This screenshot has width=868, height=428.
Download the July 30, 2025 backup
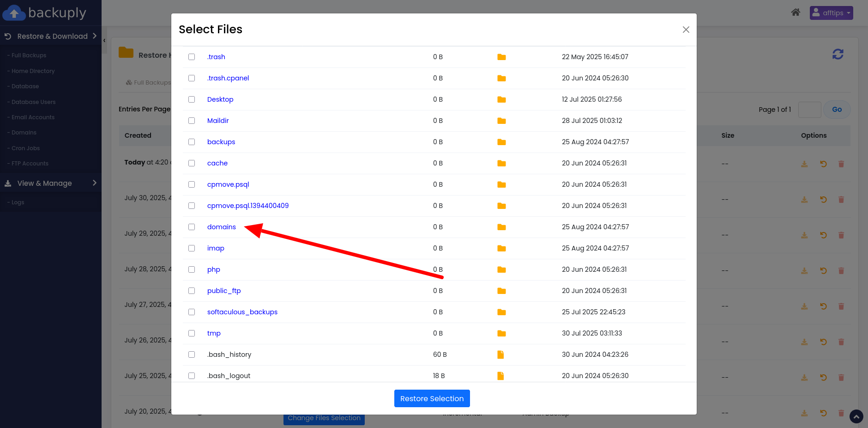click(804, 200)
